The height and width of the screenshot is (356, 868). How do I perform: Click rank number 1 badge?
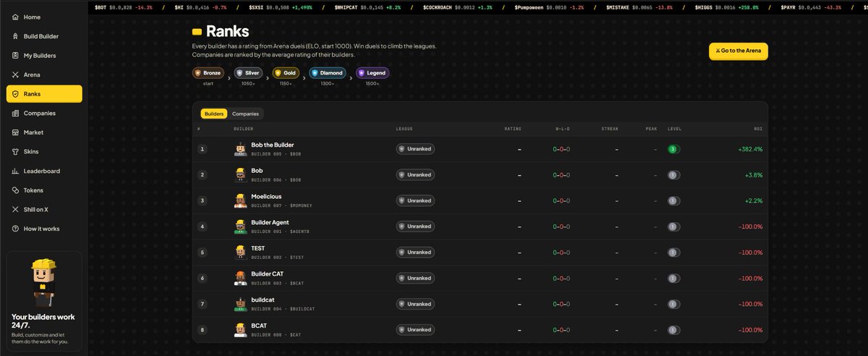[x=203, y=149]
